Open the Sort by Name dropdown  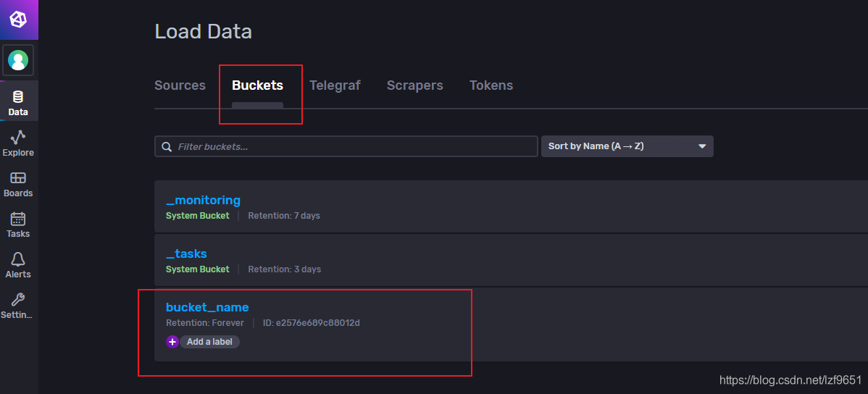(627, 146)
